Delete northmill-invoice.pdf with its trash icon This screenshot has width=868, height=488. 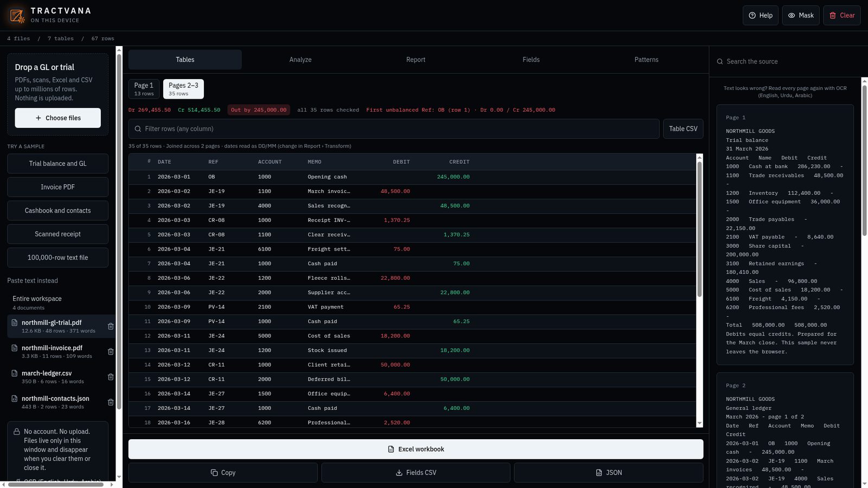111,351
